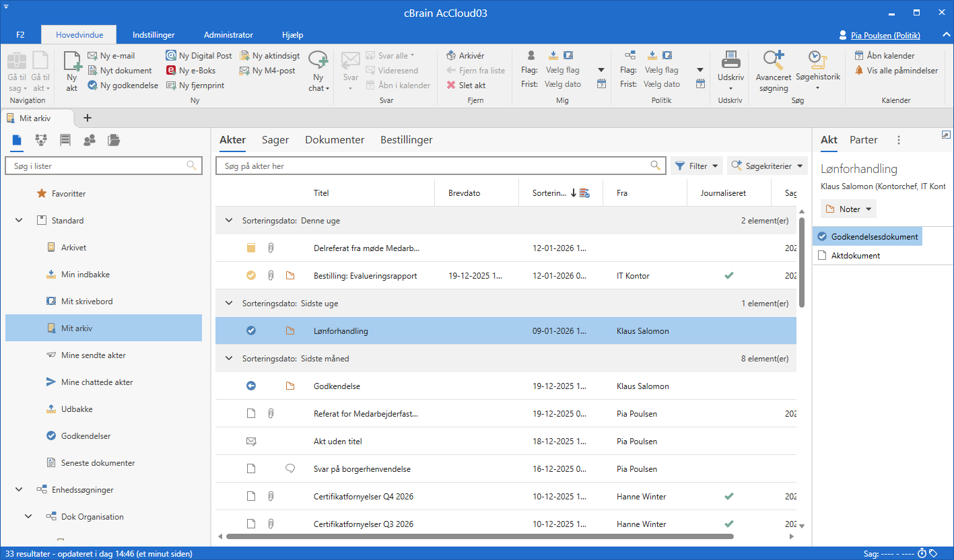The image size is (954, 560).
Task: Select the Svar på borgerhenvendelse row
Action: 506,469
